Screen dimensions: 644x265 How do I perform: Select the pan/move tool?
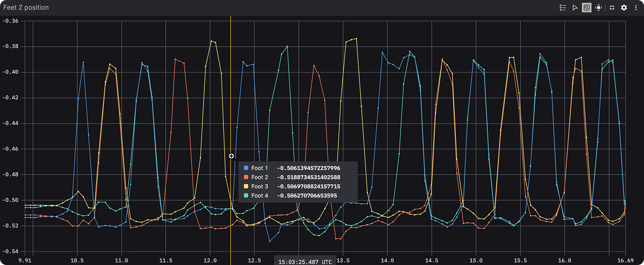(599, 8)
